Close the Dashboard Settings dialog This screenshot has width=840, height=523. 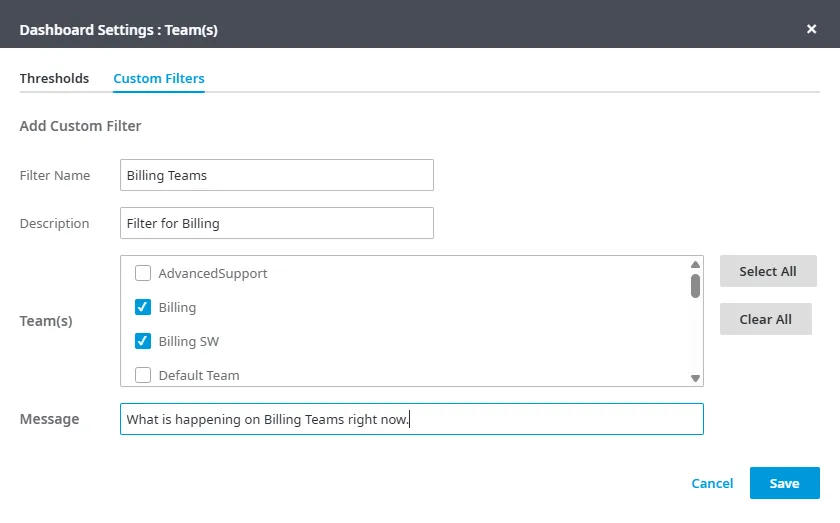click(x=811, y=29)
